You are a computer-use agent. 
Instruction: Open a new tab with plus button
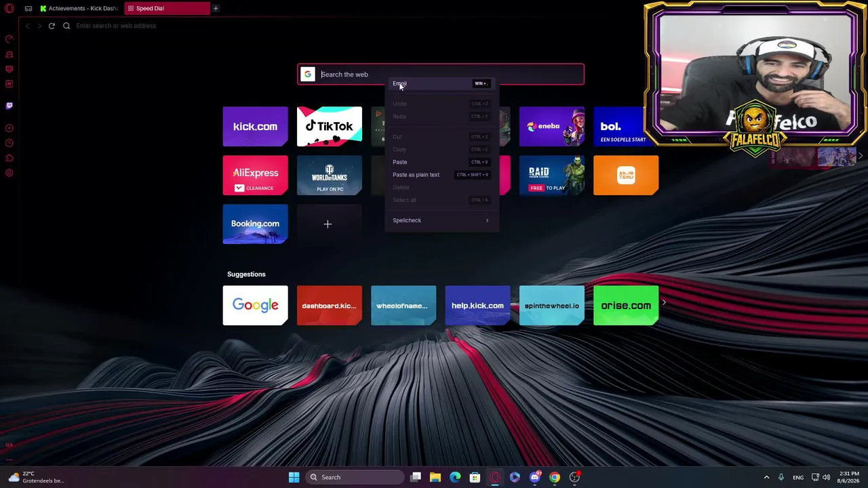coord(216,8)
